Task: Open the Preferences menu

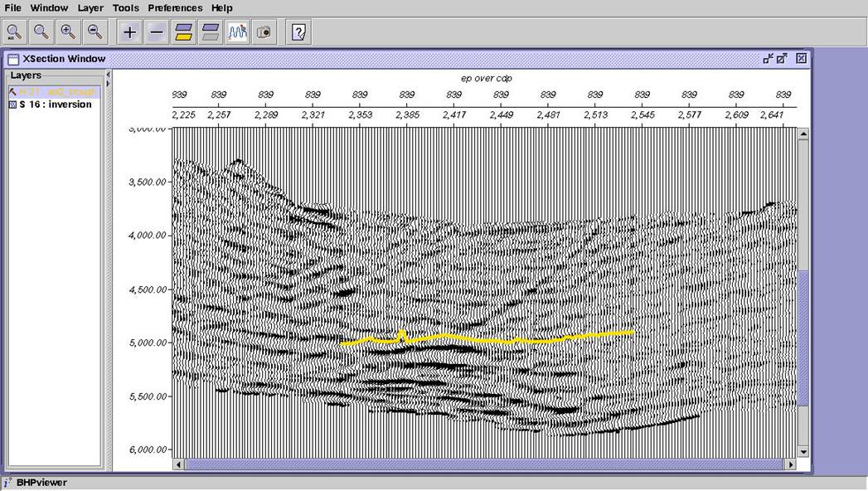Action: click(x=175, y=7)
